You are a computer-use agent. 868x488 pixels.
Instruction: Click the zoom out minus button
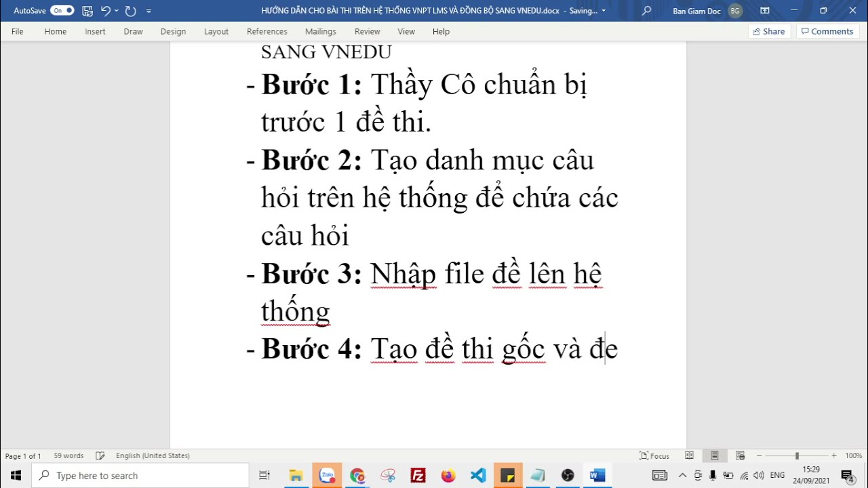click(x=759, y=456)
